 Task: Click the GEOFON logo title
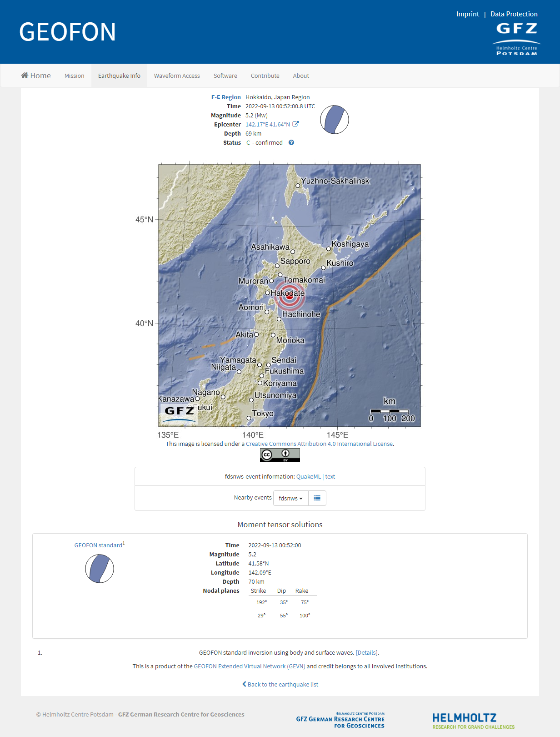point(67,32)
